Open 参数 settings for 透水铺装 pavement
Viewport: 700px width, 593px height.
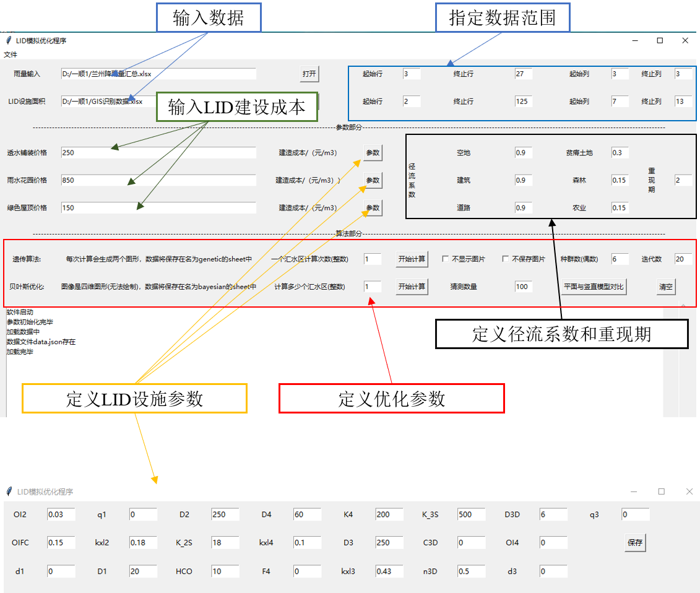(x=373, y=152)
